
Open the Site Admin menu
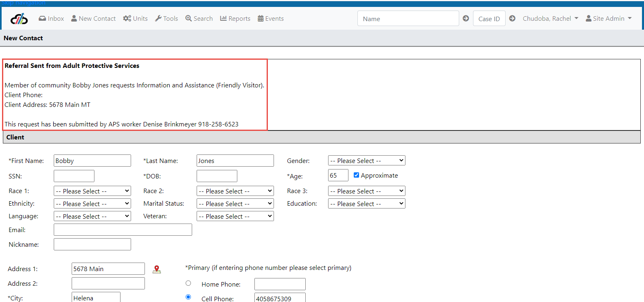click(609, 19)
